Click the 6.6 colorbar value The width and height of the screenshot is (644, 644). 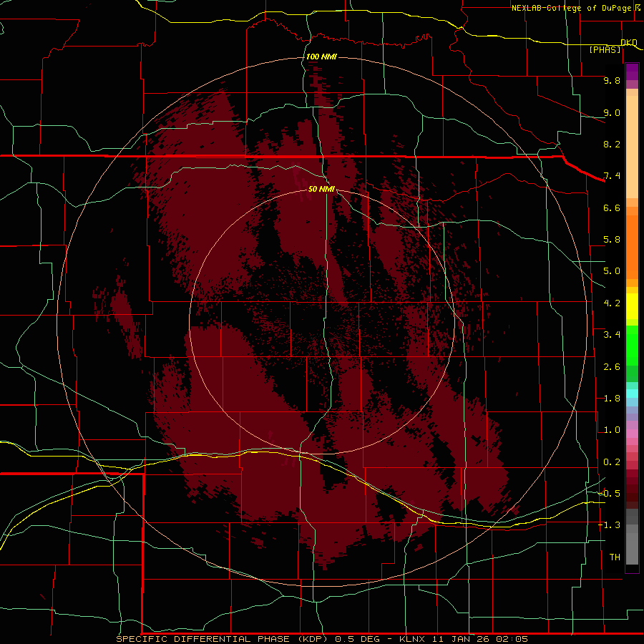(612, 208)
